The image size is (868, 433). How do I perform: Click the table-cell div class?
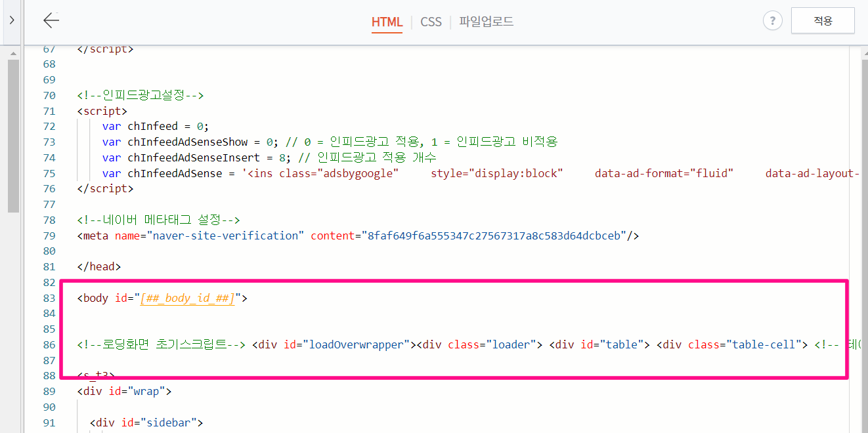(x=732, y=344)
